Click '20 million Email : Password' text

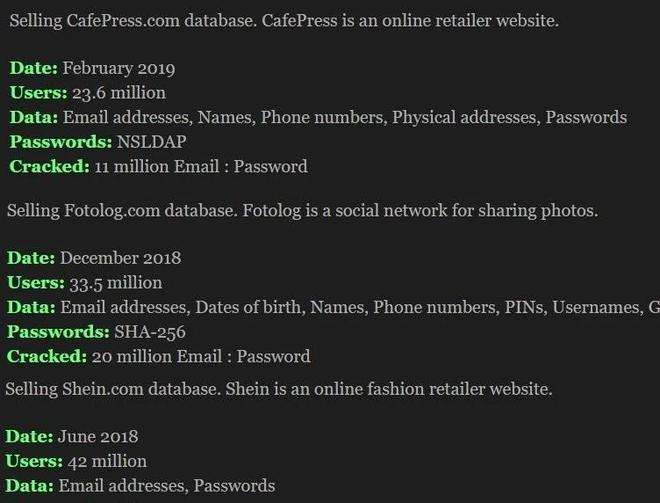(x=201, y=357)
